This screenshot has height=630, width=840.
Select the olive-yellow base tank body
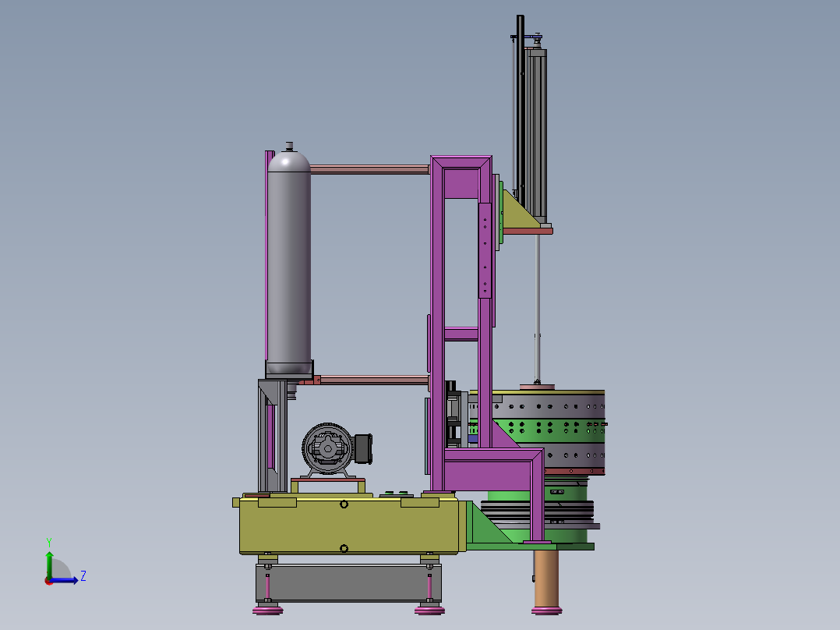pyautogui.click(x=348, y=526)
